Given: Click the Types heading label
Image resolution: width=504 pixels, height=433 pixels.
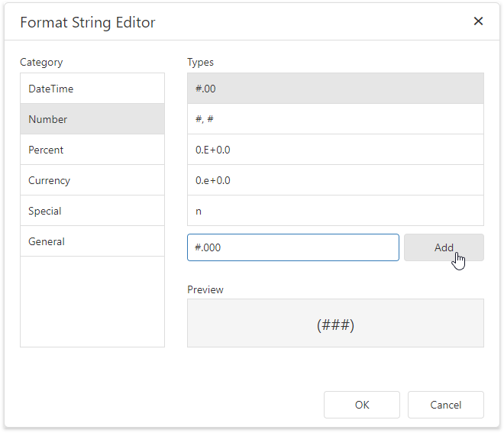Looking at the screenshot, I should (x=201, y=63).
